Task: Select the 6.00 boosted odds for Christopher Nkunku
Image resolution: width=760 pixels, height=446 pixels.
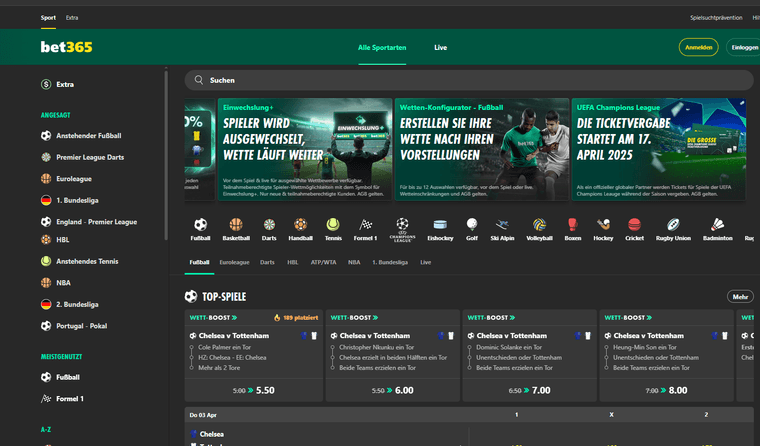Action: coord(393,390)
